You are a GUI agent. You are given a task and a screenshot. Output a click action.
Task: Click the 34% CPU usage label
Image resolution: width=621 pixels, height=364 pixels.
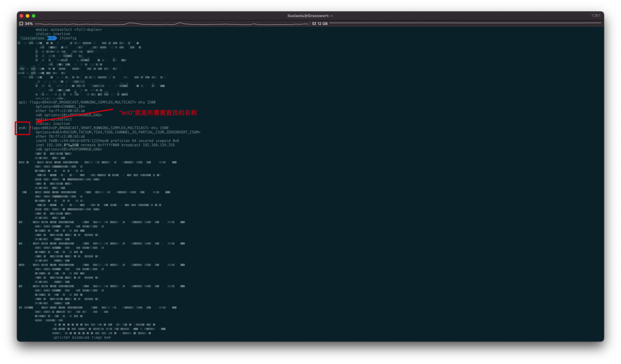click(x=29, y=24)
